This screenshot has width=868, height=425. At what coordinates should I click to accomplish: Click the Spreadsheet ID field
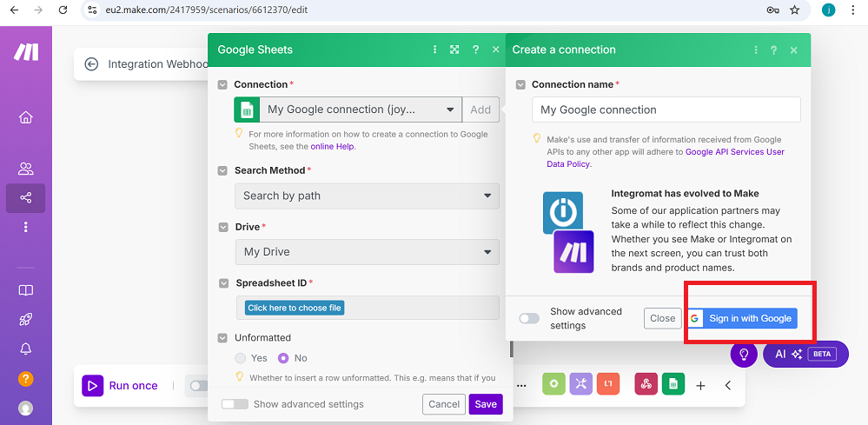[368, 308]
